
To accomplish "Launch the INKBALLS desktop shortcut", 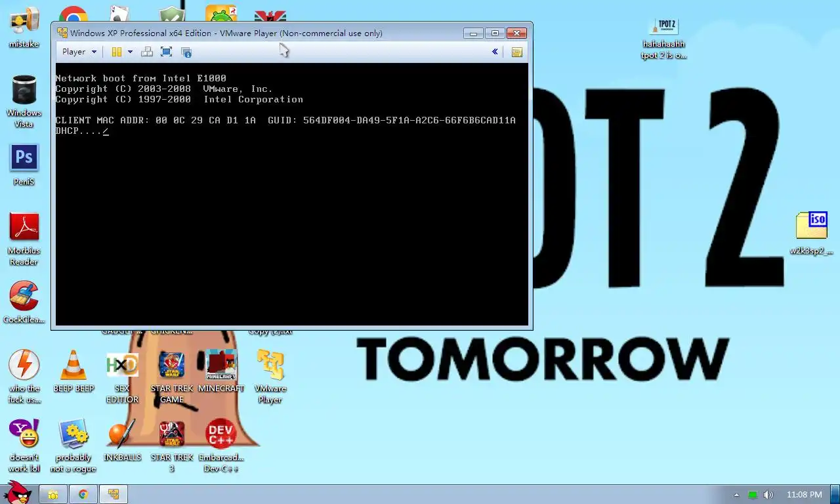I will pos(123,440).
